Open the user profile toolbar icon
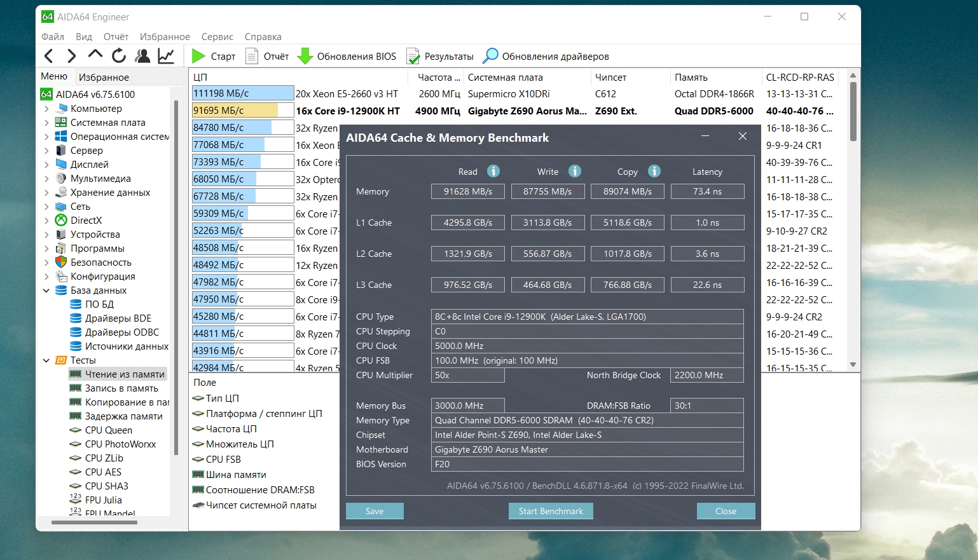 coord(142,56)
